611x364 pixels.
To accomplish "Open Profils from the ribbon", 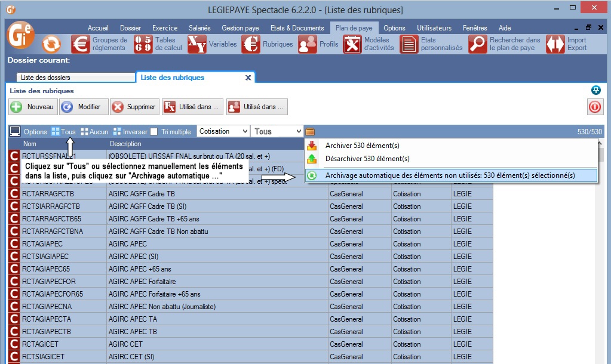I will point(308,44).
